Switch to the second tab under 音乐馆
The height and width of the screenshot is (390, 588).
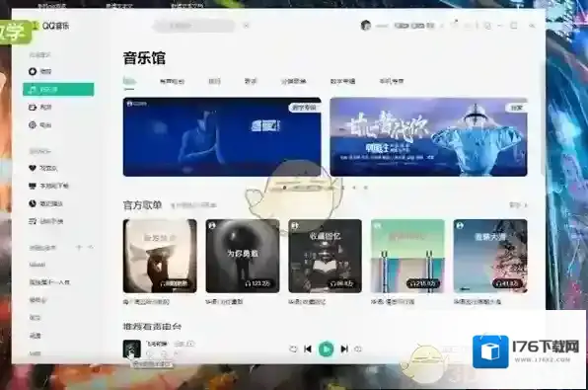[x=172, y=81]
